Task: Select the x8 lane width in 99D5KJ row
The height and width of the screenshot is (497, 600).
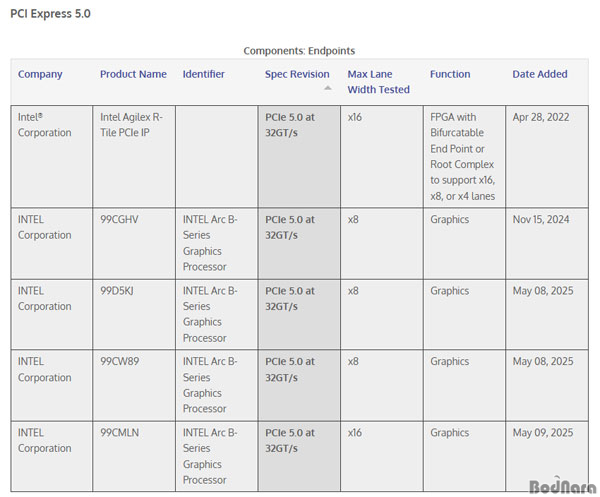Action: coord(353,291)
